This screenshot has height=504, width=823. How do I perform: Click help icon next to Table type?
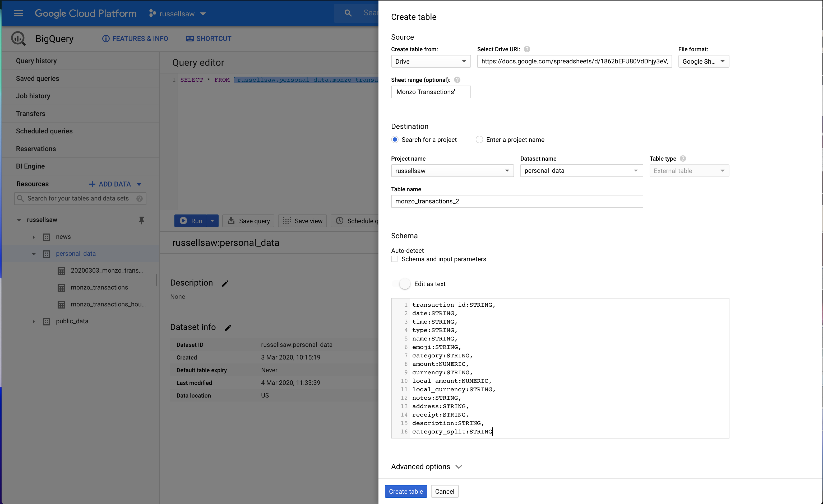[x=683, y=158]
